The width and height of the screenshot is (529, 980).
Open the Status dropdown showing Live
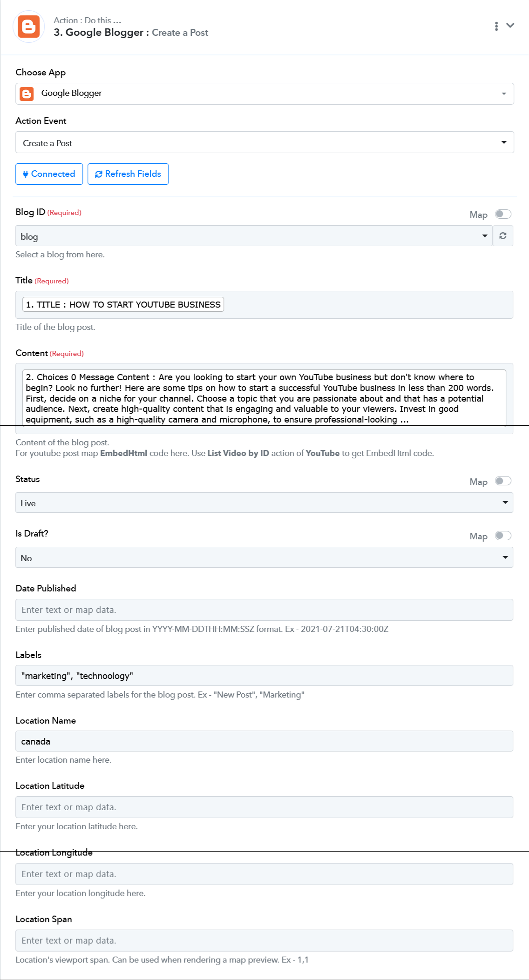[264, 503]
